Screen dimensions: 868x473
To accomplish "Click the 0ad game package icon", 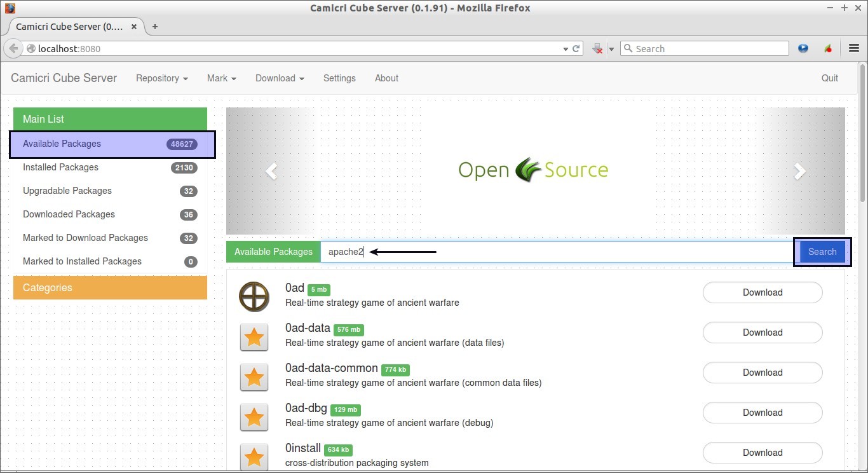I will (x=254, y=296).
